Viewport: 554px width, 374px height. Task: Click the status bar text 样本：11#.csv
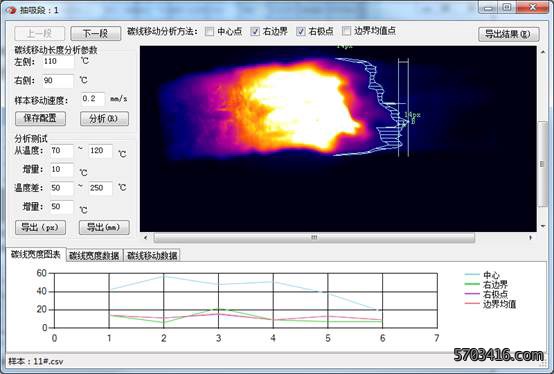pyautogui.click(x=36, y=361)
